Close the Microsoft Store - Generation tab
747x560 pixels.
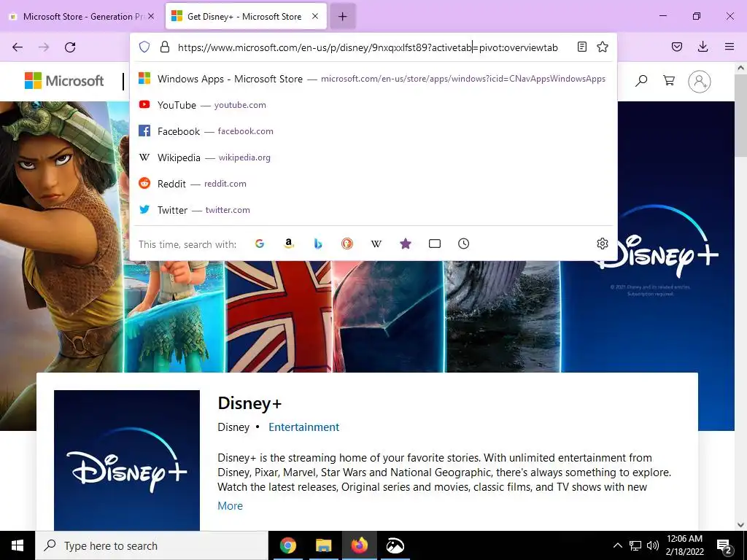coord(151,16)
